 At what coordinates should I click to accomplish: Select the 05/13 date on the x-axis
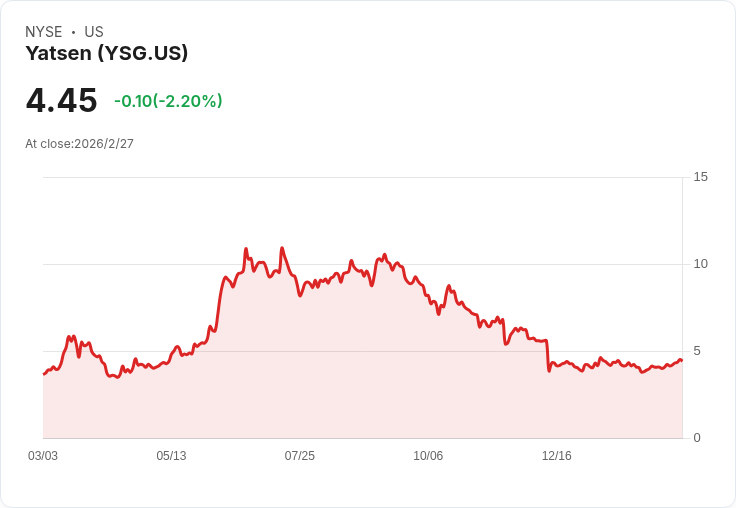point(171,456)
